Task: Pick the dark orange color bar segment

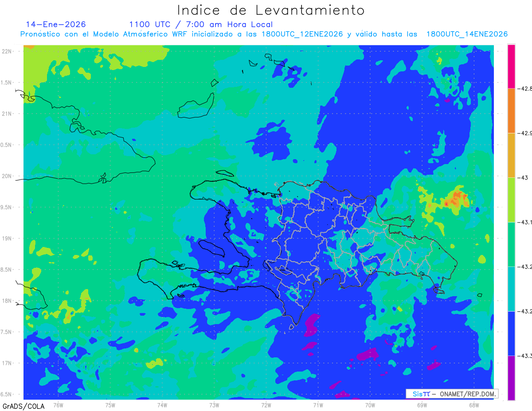Action: pos(511,111)
